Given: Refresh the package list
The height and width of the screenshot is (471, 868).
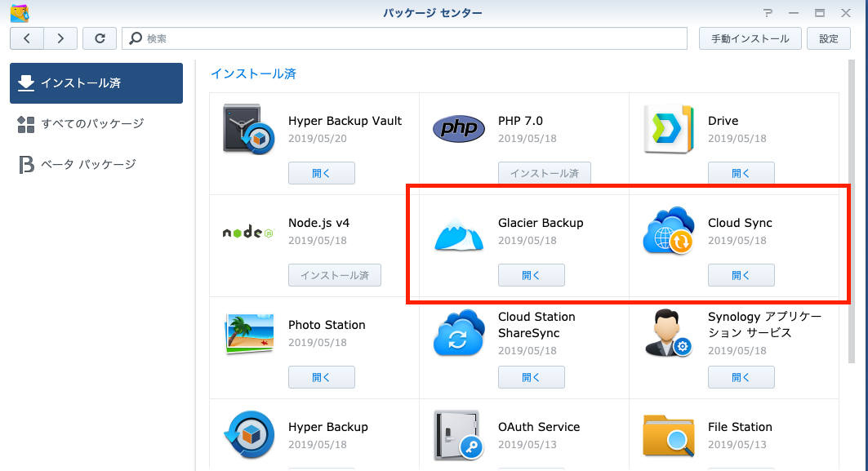Looking at the screenshot, I should (x=100, y=38).
